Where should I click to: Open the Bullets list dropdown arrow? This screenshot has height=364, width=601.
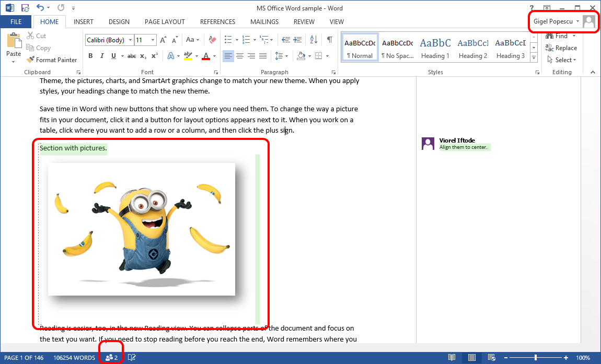[x=237, y=40]
